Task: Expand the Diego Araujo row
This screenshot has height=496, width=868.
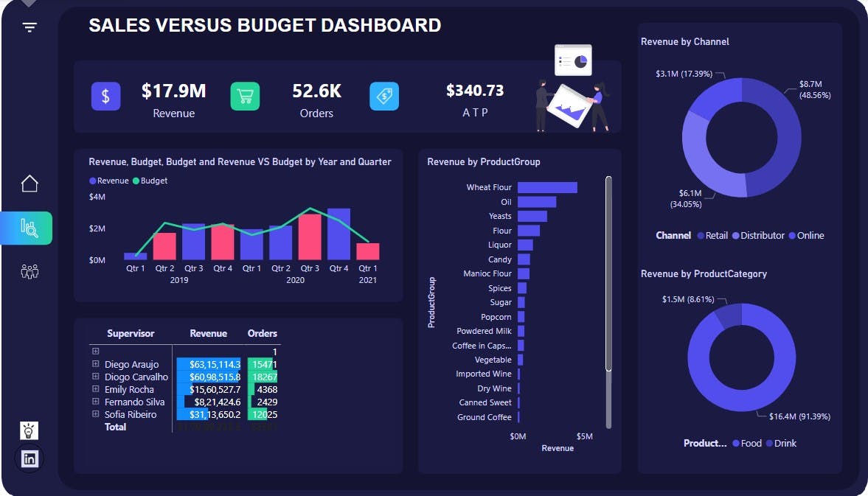Action: pos(95,364)
